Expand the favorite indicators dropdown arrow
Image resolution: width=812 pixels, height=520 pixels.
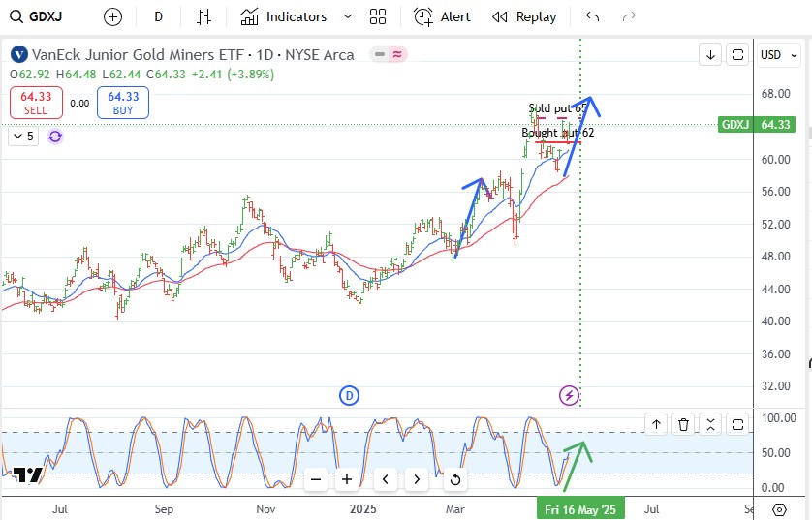coord(348,17)
